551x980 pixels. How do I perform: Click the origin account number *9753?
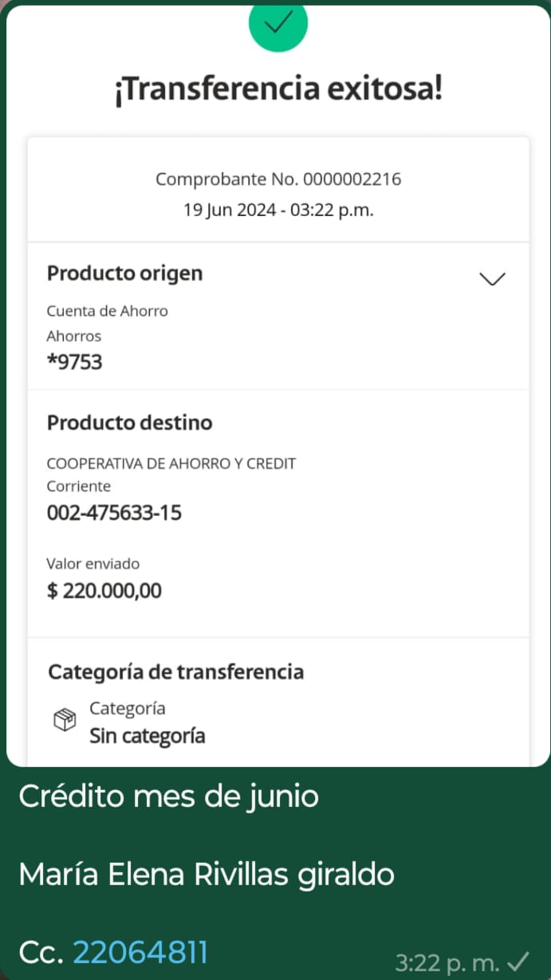coord(75,362)
